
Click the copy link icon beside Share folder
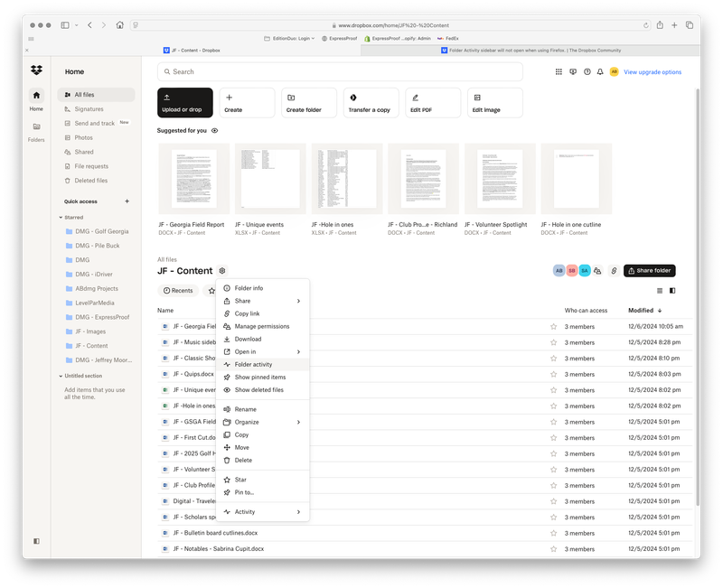(614, 270)
